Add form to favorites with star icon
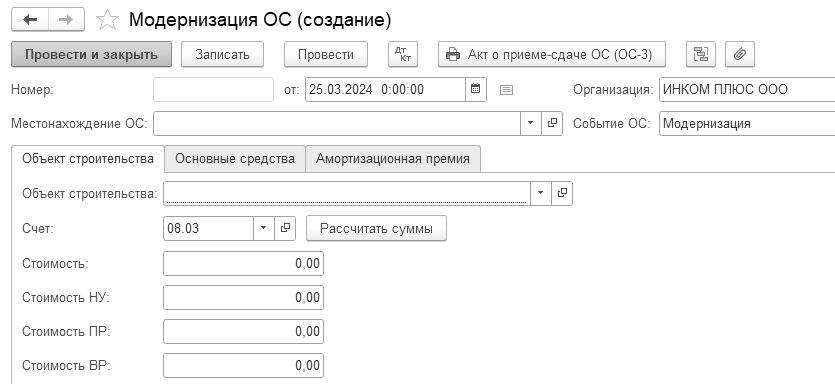The width and height of the screenshot is (835, 384). pos(107,20)
